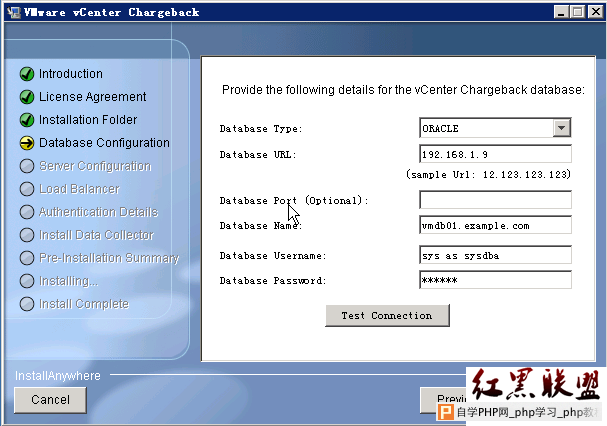Screen dimensions: 607x426
Task: Maximize the vCenter Chargeback window
Action: click(x=577, y=12)
